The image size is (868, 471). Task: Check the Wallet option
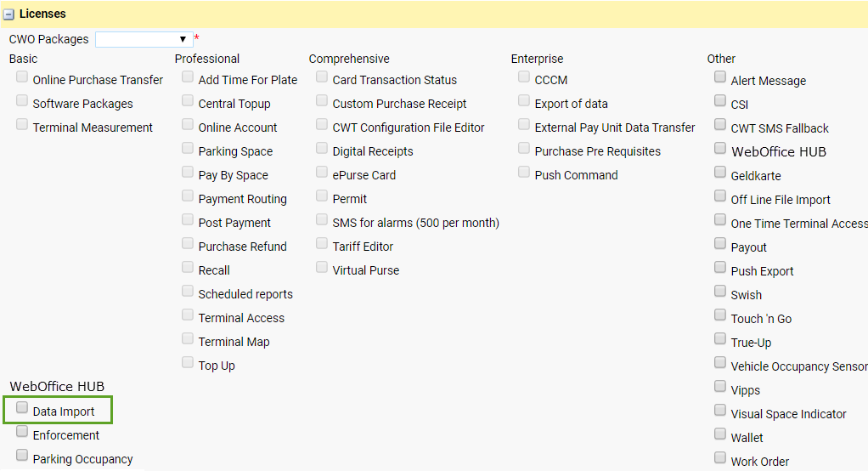[719, 434]
